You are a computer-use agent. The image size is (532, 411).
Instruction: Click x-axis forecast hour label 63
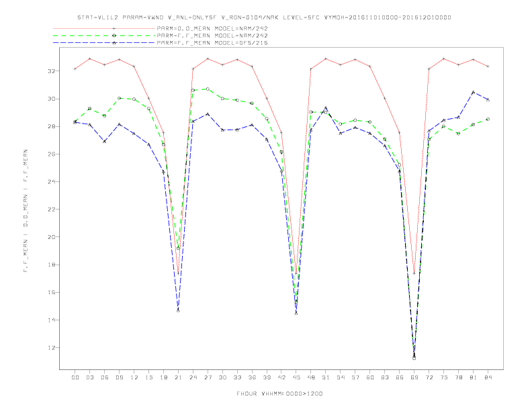(x=385, y=377)
